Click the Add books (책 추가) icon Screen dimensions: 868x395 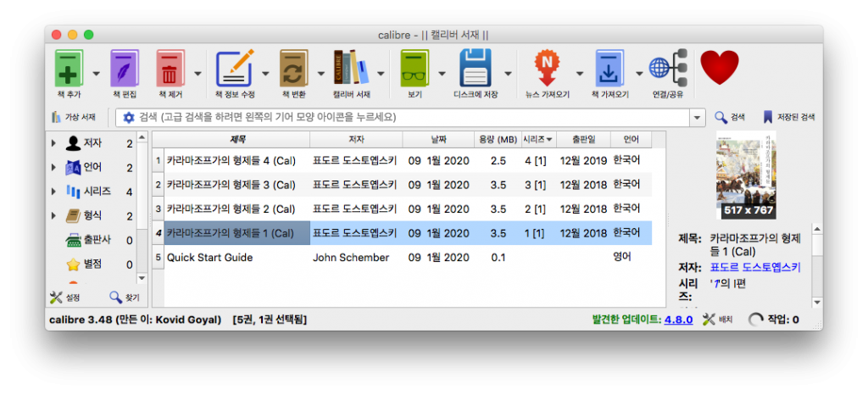[x=69, y=69]
